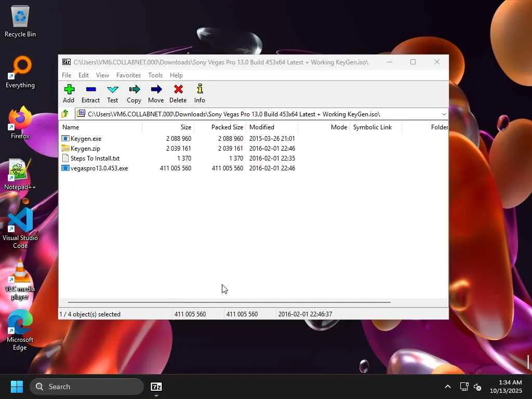The image size is (532, 399).
Task: Sort by Modified column header
Action: [272, 127]
